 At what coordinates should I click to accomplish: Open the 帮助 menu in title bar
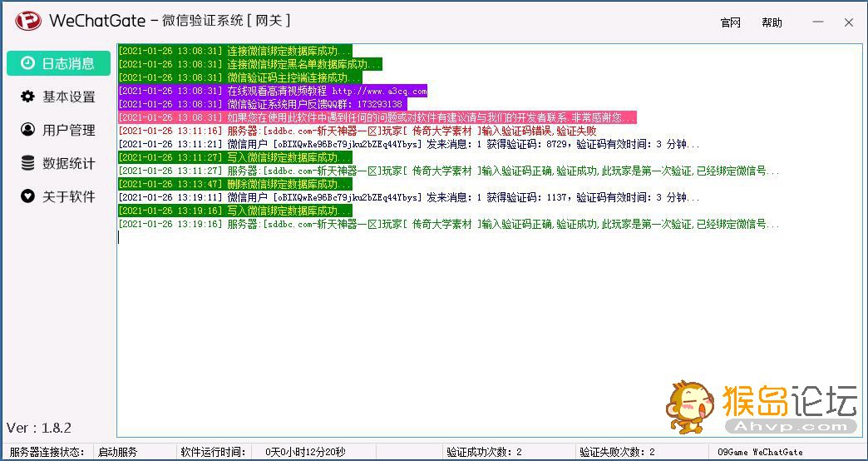772,22
